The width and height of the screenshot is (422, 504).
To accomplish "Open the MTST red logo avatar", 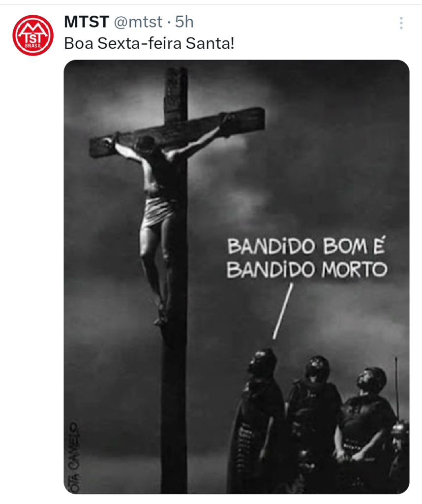I will [x=33, y=35].
